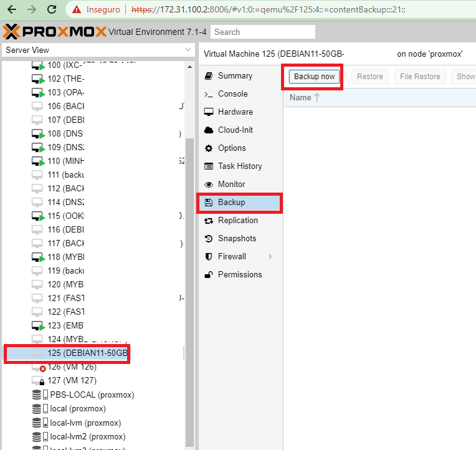Open the Task History tab

pyautogui.click(x=240, y=166)
